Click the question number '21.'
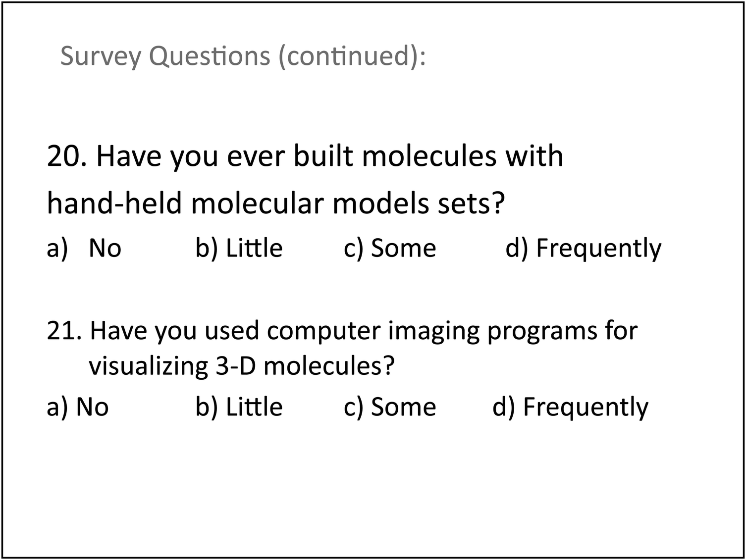The height and width of the screenshot is (560, 746). coord(64,331)
